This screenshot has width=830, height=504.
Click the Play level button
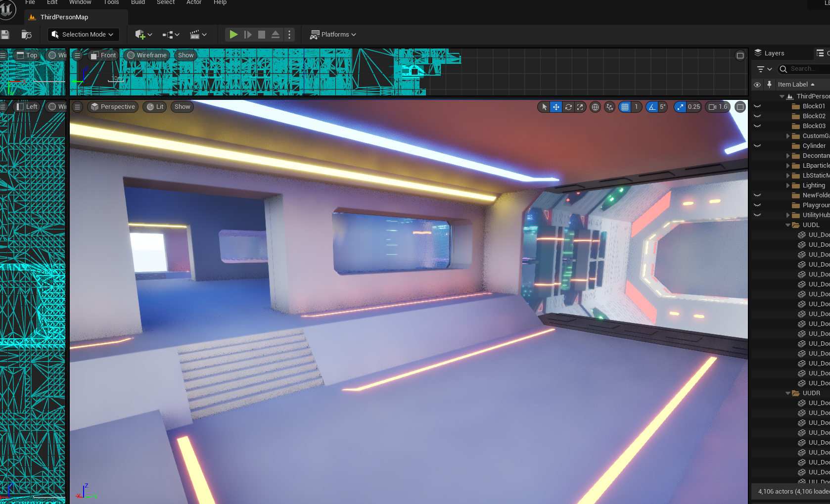233,35
